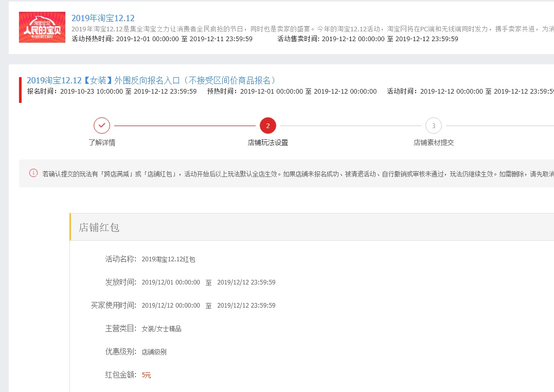
Task: Click the 优惠级别 field label
Action: [x=120, y=351]
